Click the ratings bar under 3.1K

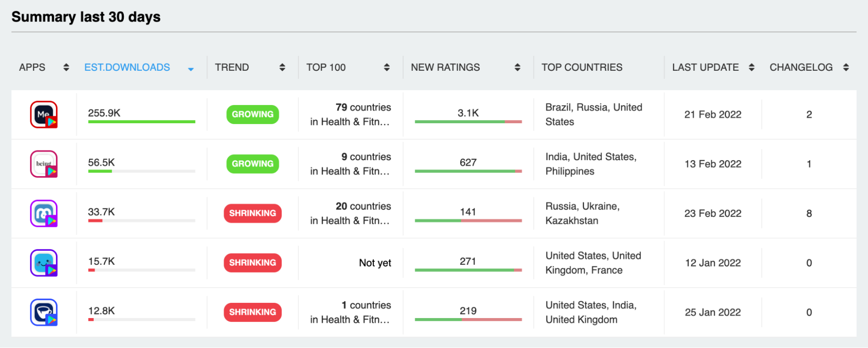(468, 122)
